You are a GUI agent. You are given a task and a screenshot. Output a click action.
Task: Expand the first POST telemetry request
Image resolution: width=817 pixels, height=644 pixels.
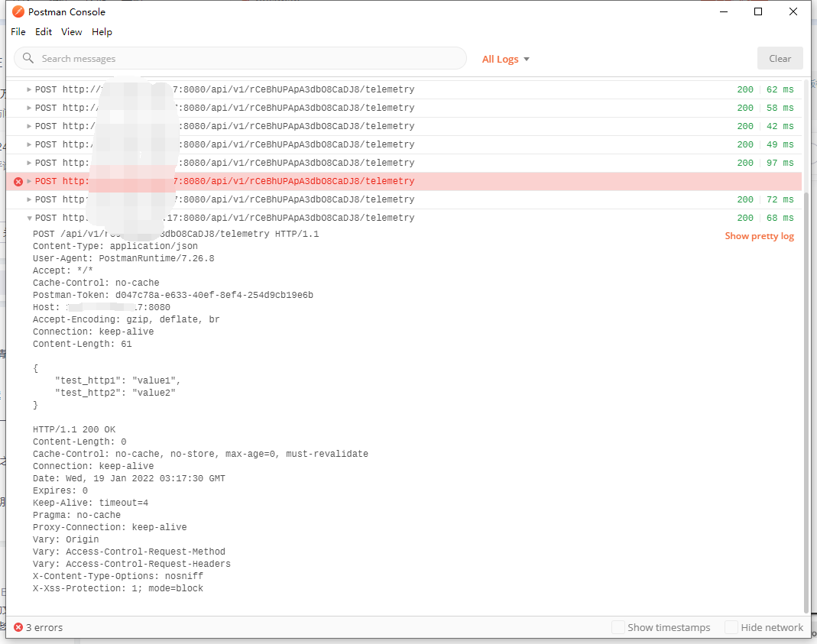point(29,89)
